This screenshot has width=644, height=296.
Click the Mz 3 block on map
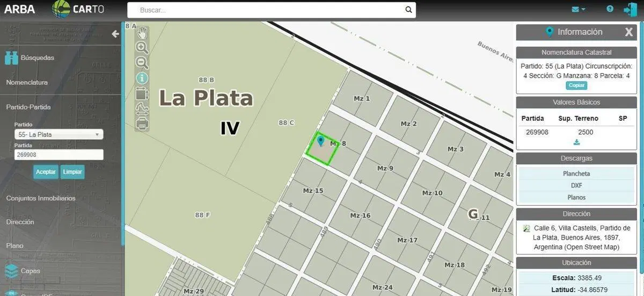point(456,149)
